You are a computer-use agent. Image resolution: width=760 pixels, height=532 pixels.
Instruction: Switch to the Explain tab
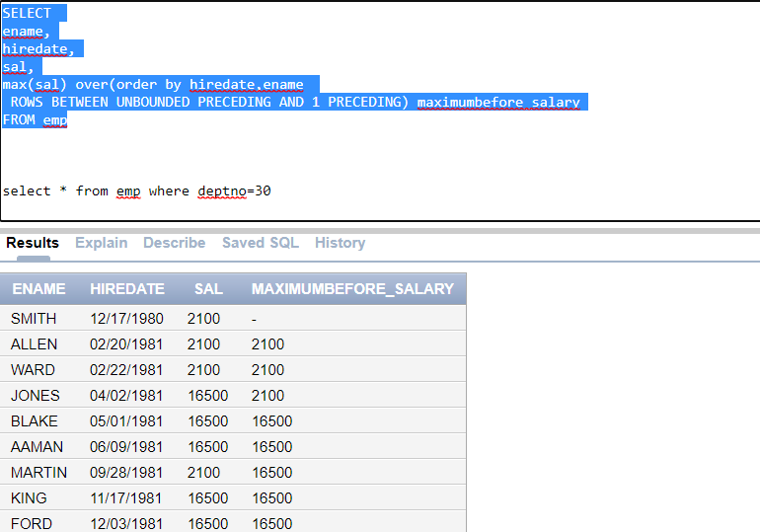(x=102, y=243)
